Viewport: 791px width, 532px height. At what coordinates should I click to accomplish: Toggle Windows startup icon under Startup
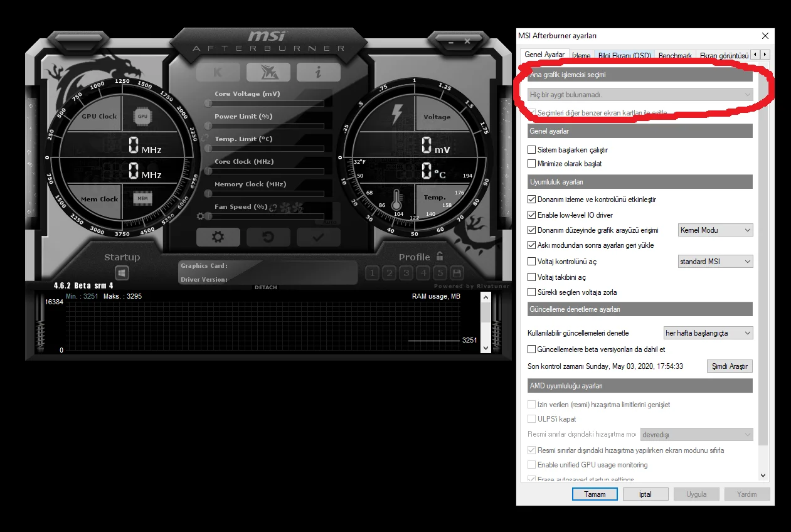(122, 273)
